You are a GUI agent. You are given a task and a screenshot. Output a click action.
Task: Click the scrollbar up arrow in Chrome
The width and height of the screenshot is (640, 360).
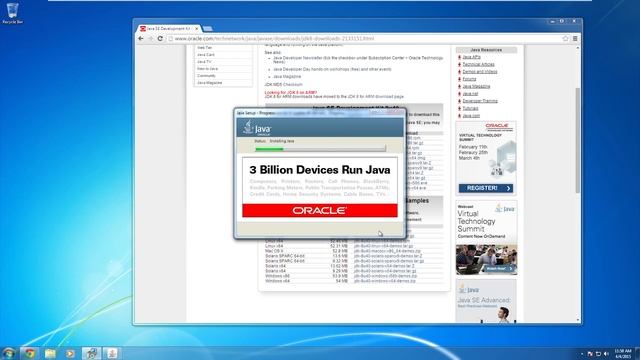(578, 48)
